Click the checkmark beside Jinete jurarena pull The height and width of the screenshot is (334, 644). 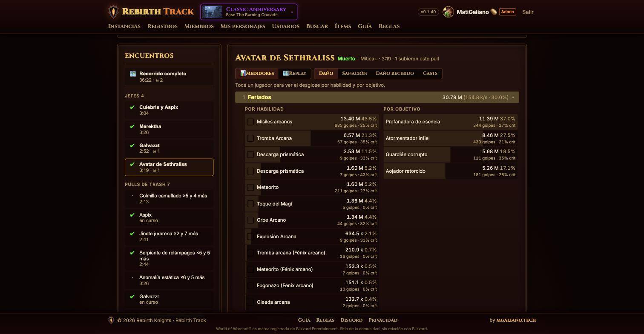click(x=132, y=234)
